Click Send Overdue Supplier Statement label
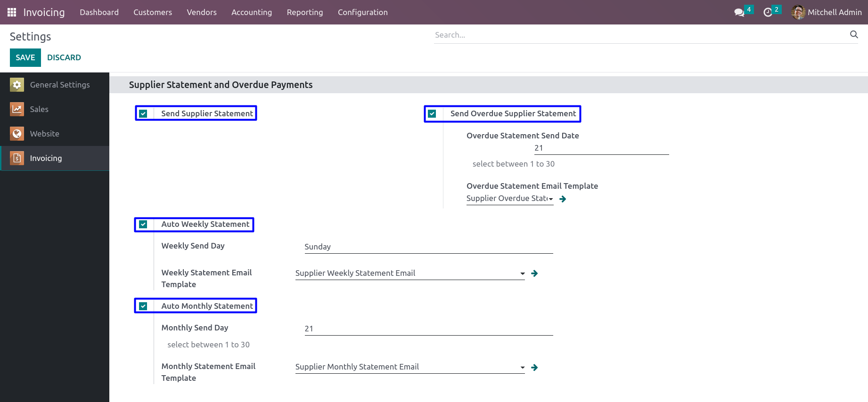 coord(513,113)
